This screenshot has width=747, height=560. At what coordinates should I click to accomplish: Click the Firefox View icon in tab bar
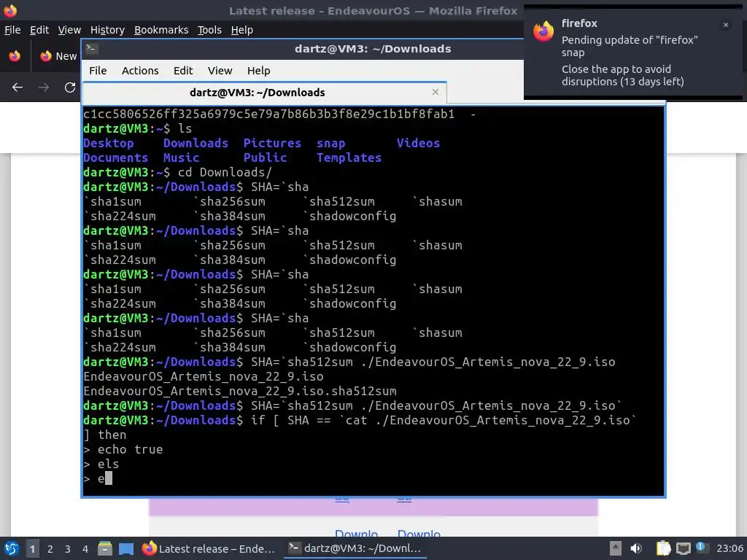click(x=15, y=55)
